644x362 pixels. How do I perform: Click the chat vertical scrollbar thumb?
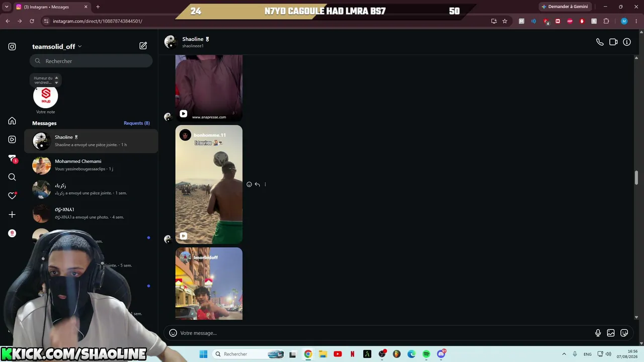[636, 178]
